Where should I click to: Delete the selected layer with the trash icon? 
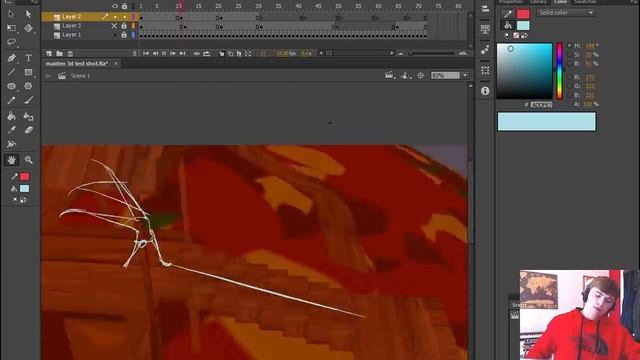70,53
